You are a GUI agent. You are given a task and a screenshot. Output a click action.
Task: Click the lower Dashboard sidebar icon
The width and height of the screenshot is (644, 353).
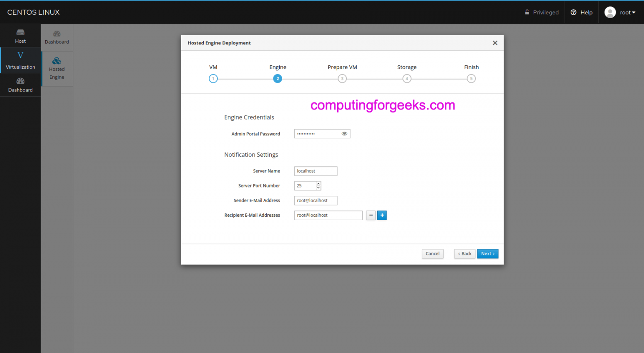(x=20, y=85)
